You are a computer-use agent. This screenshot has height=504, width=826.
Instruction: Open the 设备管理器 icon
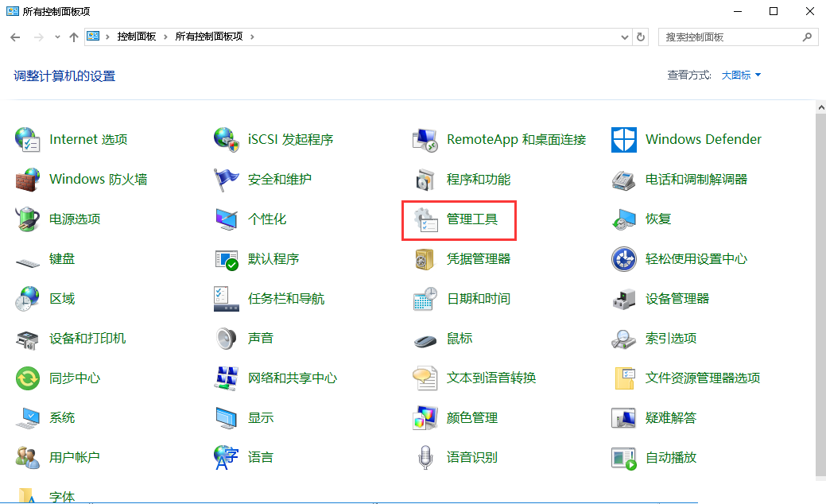[x=624, y=299]
